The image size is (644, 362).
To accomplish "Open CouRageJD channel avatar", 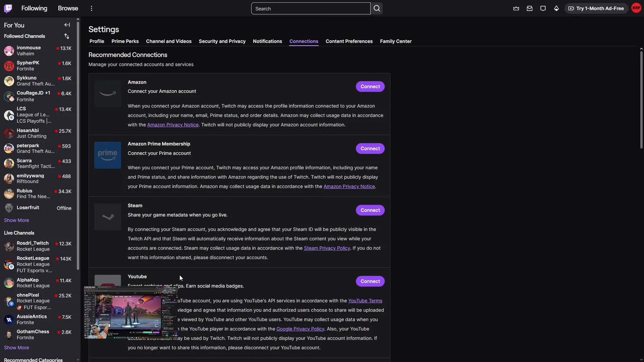I will tap(9, 97).
